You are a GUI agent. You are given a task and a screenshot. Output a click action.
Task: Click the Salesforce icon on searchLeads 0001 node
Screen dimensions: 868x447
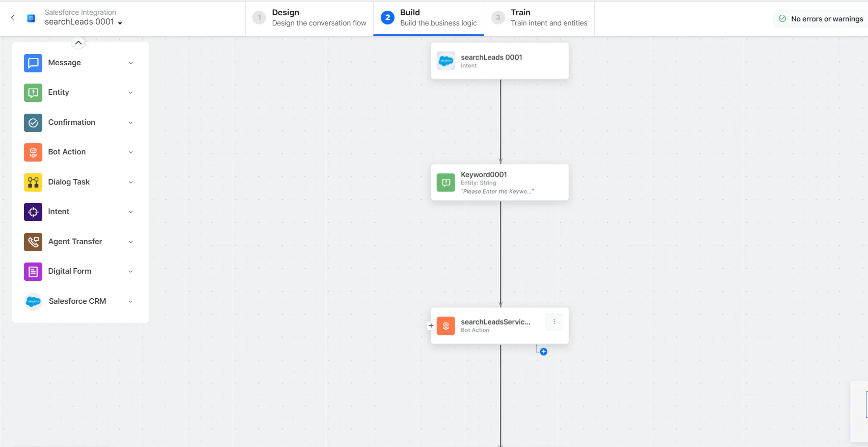[446, 61]
